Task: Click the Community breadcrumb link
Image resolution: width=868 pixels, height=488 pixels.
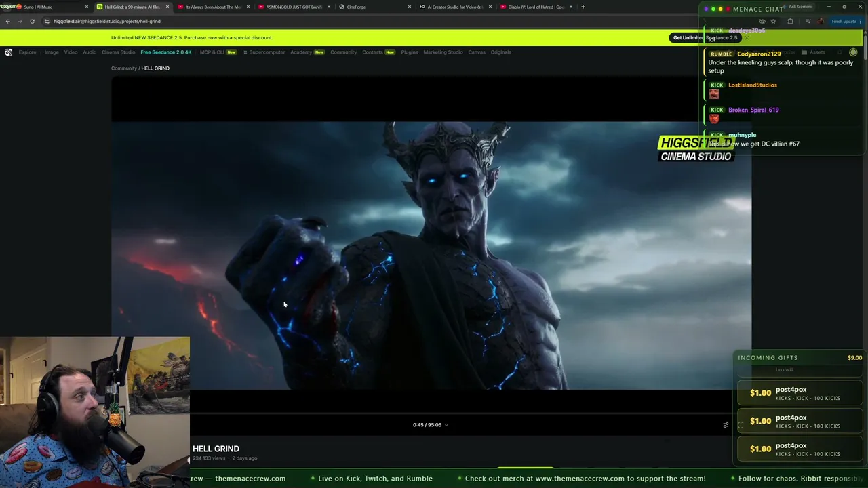Action: point(124,68)
